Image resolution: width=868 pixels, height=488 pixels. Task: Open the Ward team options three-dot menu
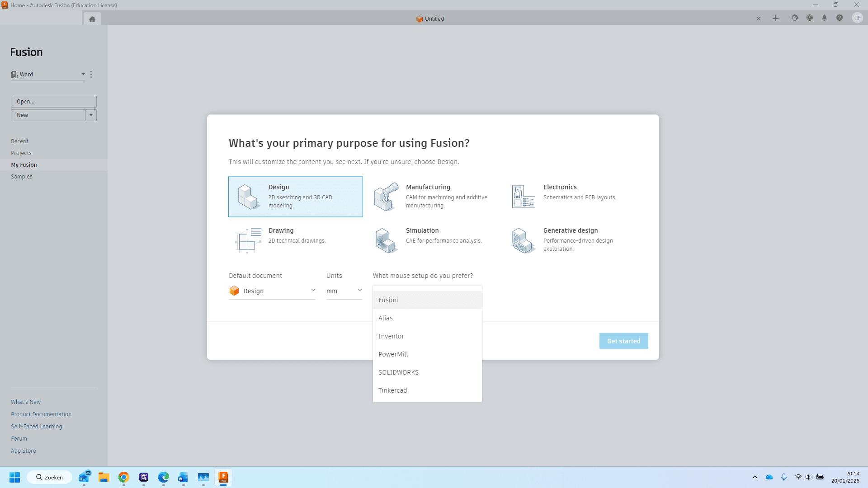tap(91, 75)
